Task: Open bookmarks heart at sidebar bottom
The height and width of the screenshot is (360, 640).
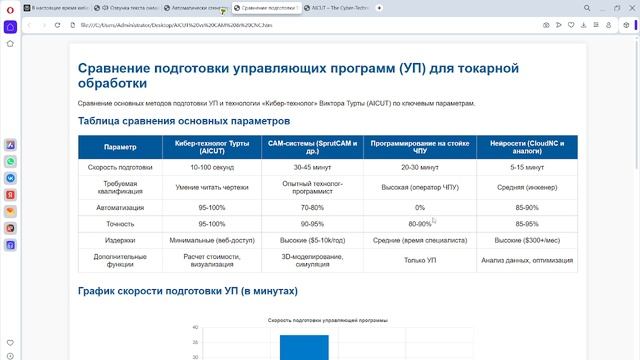Action: pyautogui.click(x=10, y=343)
